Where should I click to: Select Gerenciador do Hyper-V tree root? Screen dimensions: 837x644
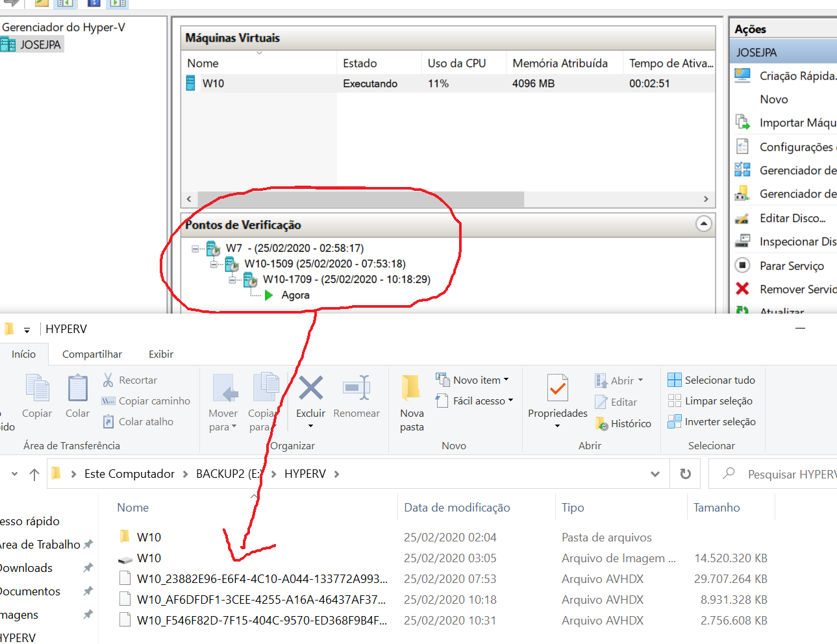tap(64, 27)
